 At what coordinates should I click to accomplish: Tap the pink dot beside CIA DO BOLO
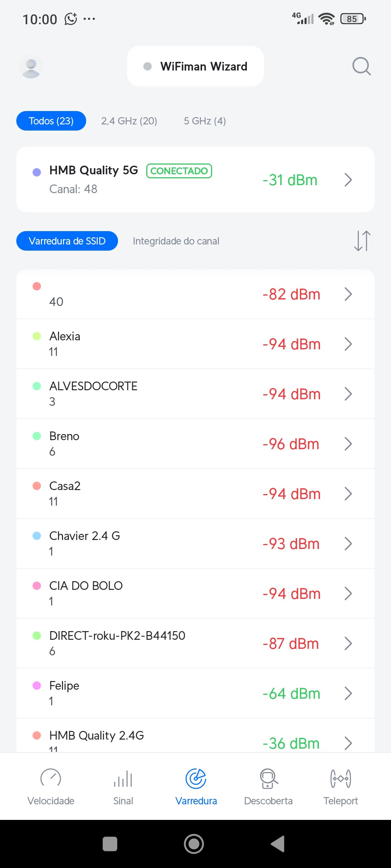click(x=37, y=586)
